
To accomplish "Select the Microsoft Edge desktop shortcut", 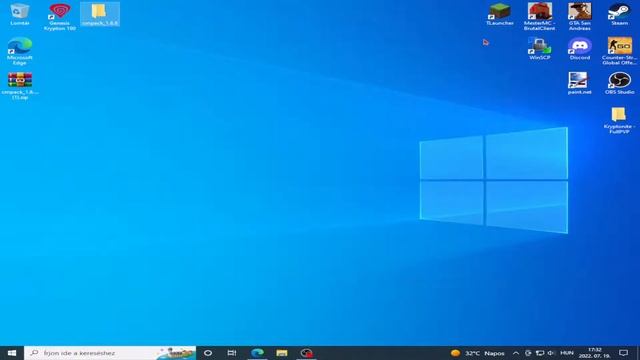I will [x=20, y=51].
